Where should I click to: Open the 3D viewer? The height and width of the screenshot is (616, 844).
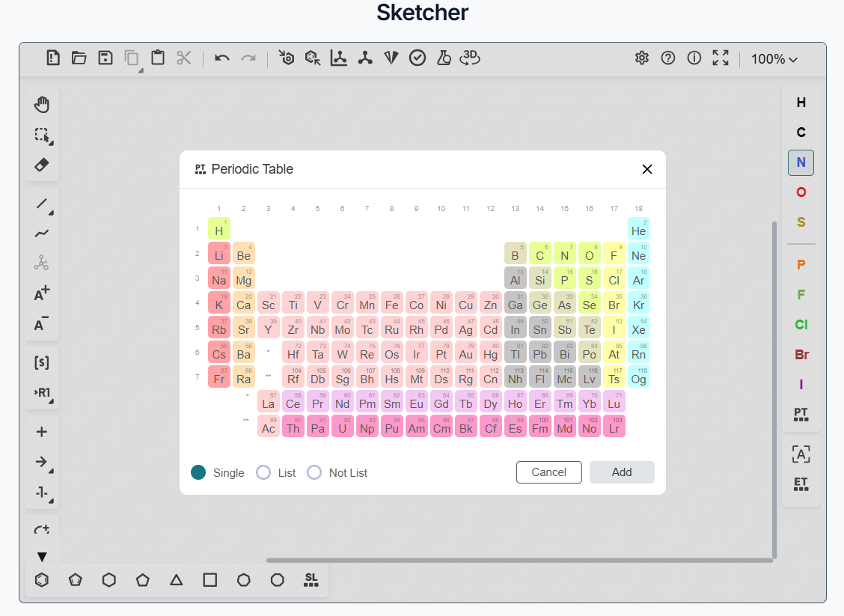point(470,58)
